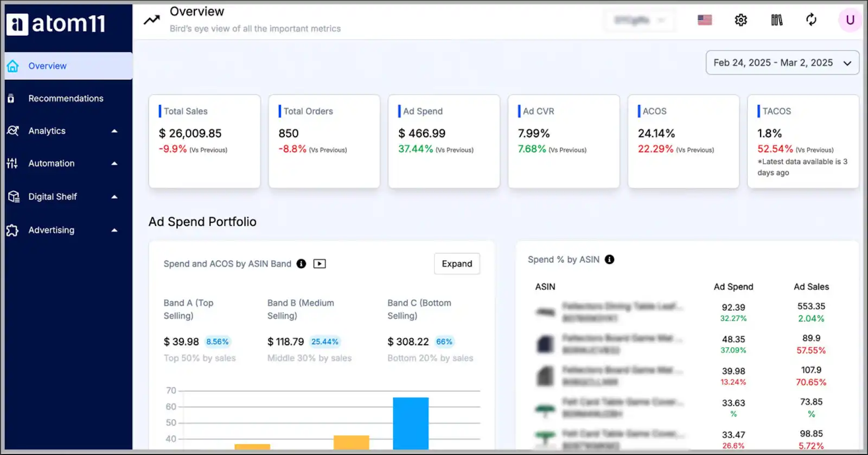The width and height of the screenshot is (868, 455).
Task: Show info for Spend and ACOS by ASIN Band
Action: coord(301,264)
